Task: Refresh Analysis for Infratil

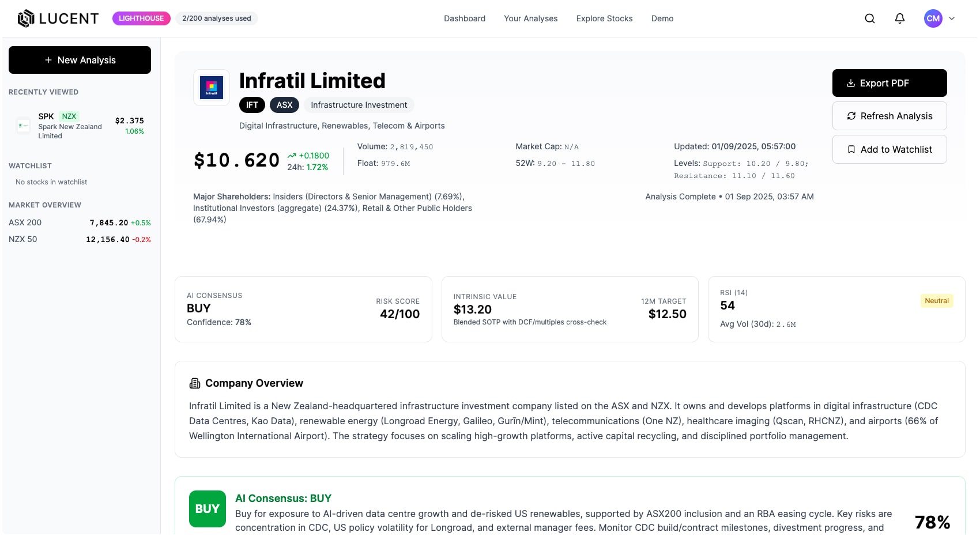Action: pos(889,116)
